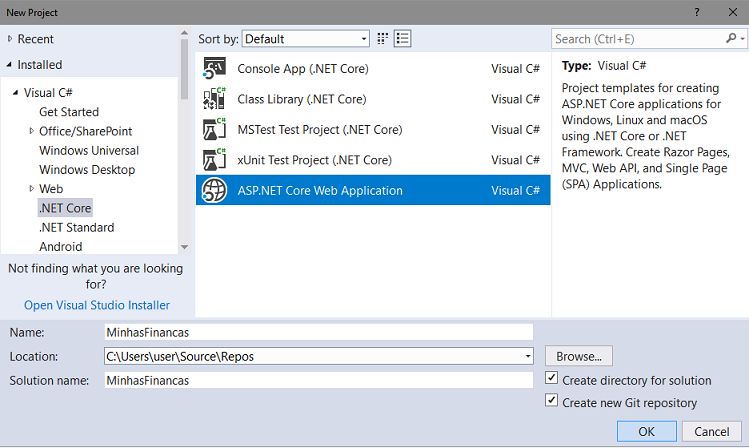Click the Name input field

tap(319, 332)
